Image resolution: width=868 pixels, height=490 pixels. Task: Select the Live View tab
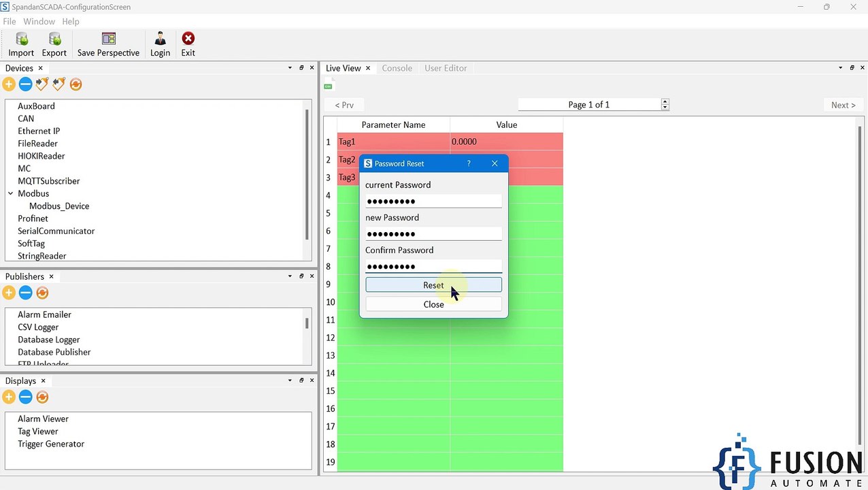[343, 68]
